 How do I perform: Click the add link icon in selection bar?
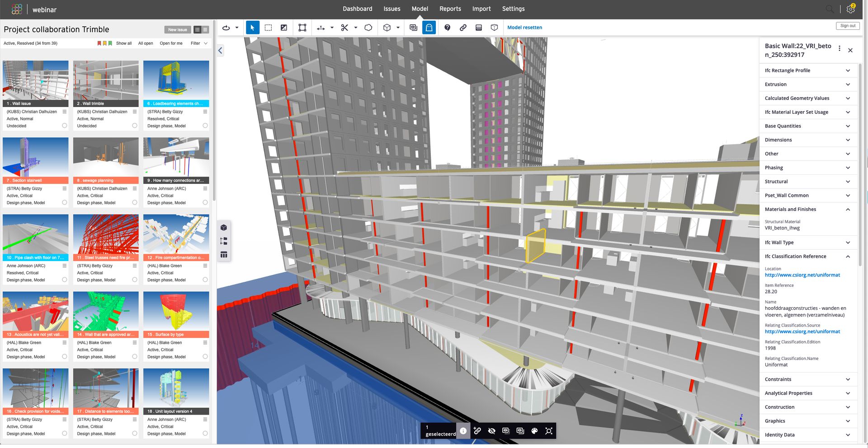[477, 431]
